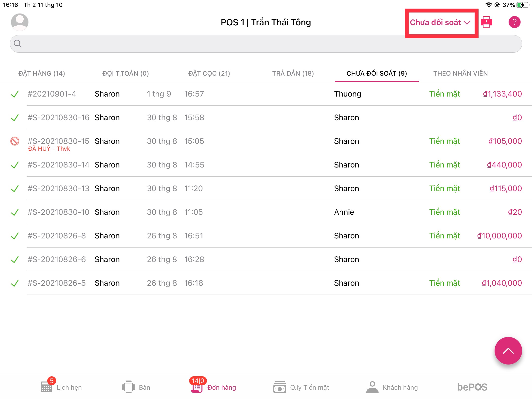Tap the search magnifier icon
Image resolution: width=532 pixels, height=399 pixels.
pos(18,44)
